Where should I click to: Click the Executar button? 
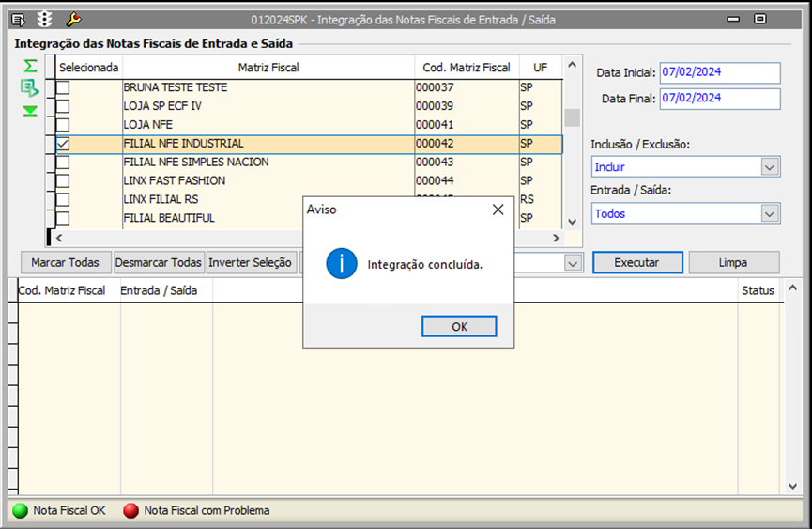[x=636, y=263]
